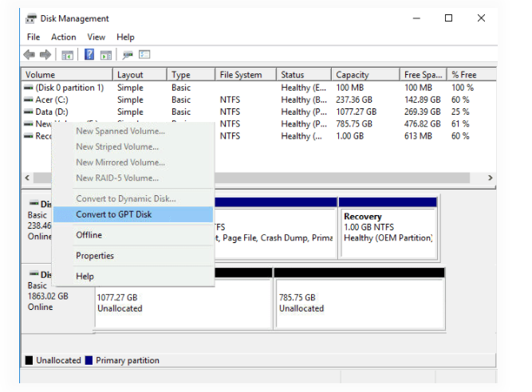This screenshot has height=392, width=532.
Task: Click the Settings list toolbar icon
Action: tap(144, 54)
